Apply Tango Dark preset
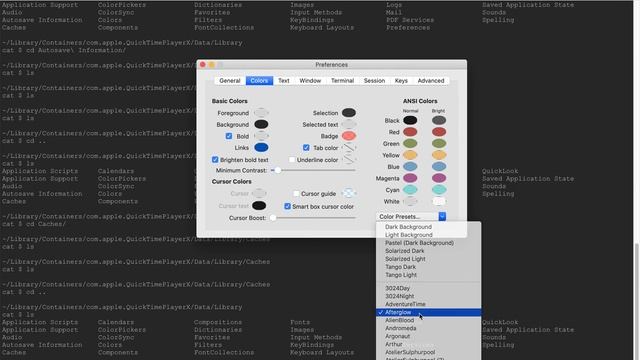 tap(429, 267)
